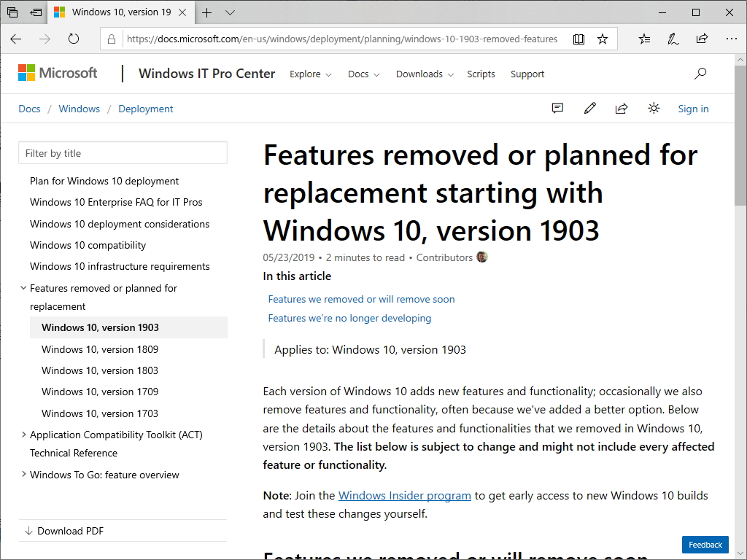
Task: Open the favorites hub icon
Action: coord(644,39)
